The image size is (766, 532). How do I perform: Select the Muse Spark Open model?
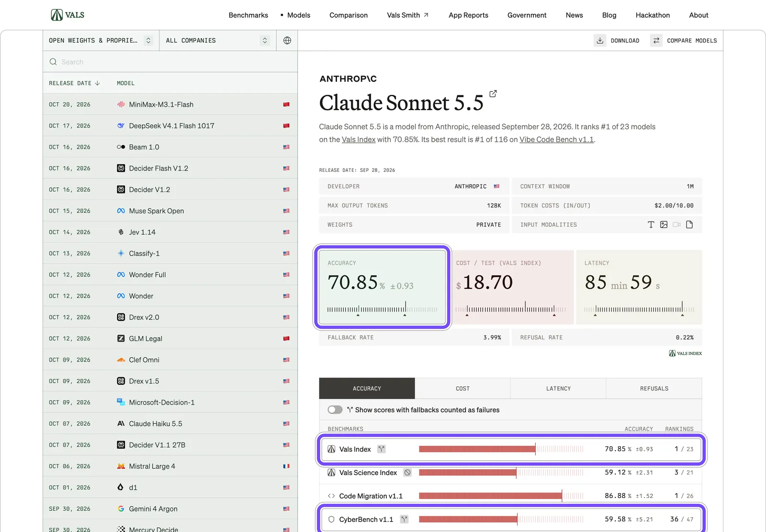[x=170, y=211]
